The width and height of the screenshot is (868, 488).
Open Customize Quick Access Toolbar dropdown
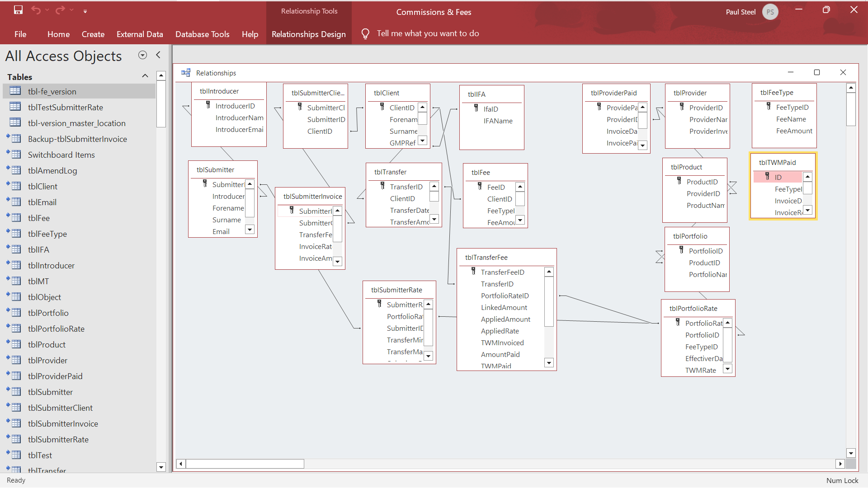(x=85, y=11)
